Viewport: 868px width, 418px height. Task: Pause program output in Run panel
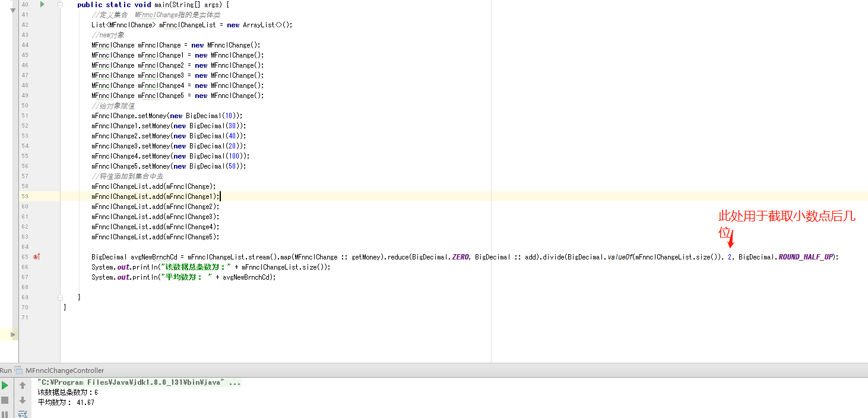[5, 414]
